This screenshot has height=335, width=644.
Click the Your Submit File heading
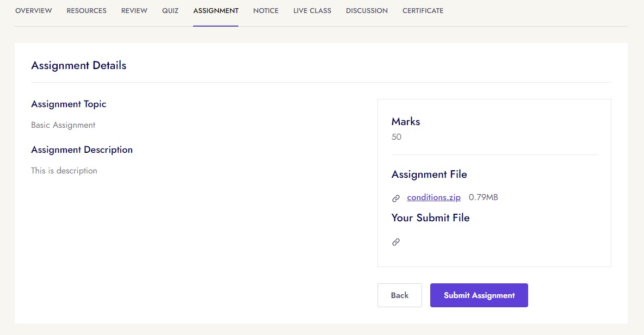[x=430, y=218]
